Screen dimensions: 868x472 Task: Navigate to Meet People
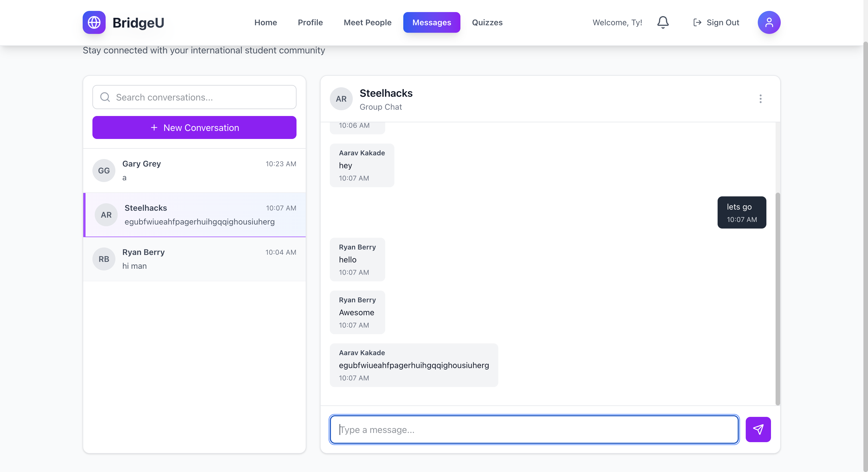(x=367, y=22)
